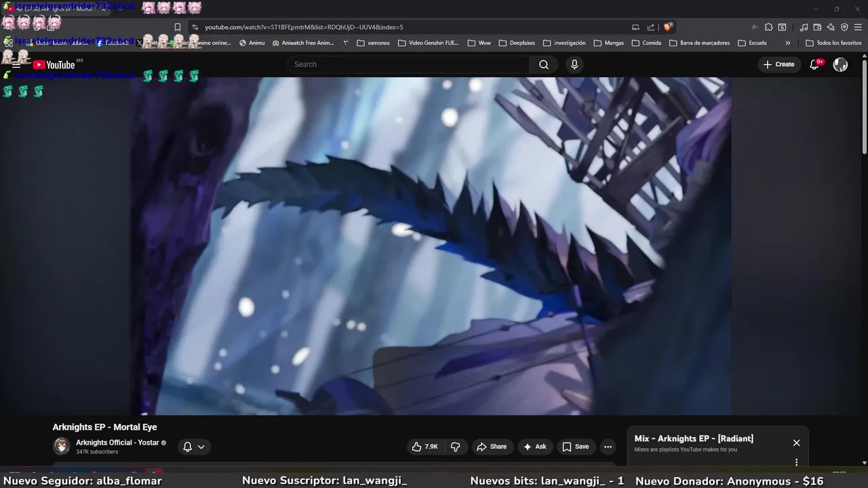
Task: Open the browser hamburger menu
Action: (858, 27)
